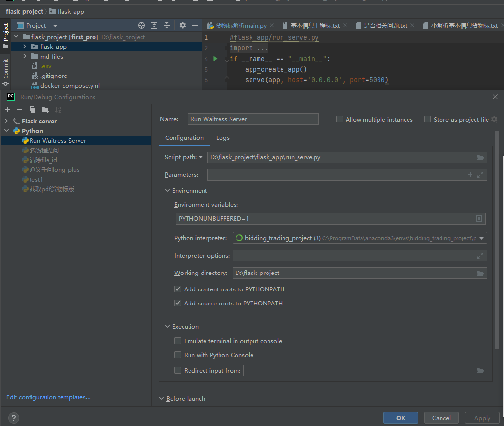This screenshot has width=504, height=426.
Task: Switch to the Logs tab
Action: coord(223,138)
